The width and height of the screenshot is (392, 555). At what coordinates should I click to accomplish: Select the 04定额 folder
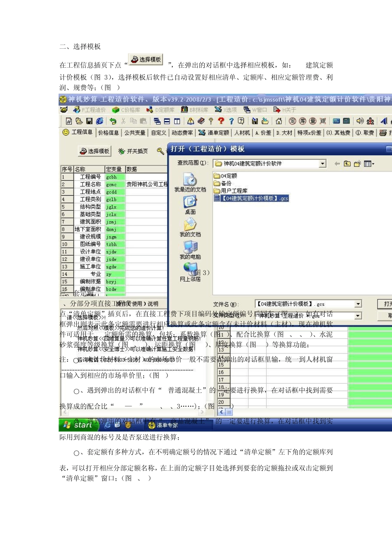point(225,176)
